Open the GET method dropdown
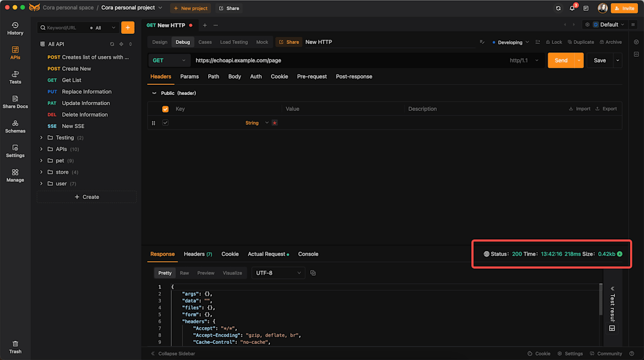This screenshot has height=360, width=644. click(170, 61)
